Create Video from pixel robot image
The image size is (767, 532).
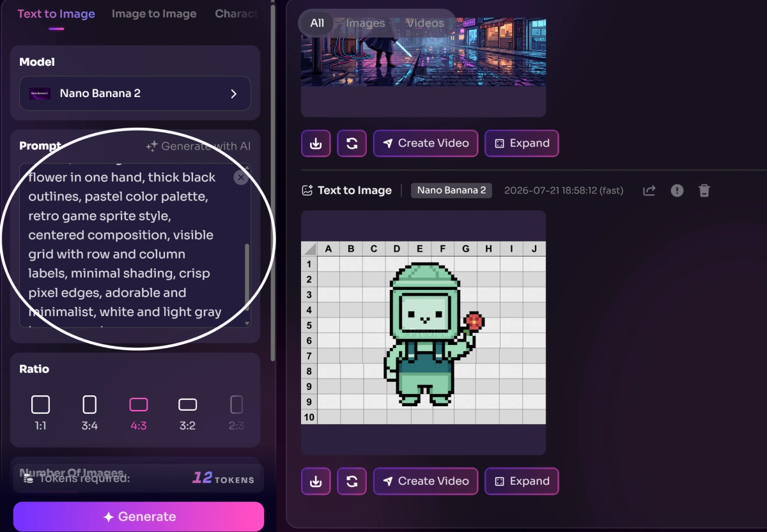tap(425, 482)
